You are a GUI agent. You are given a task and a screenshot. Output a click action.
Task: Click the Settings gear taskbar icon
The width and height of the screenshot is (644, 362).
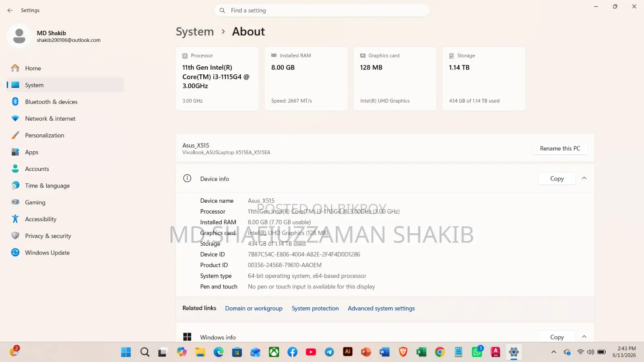(x=514, y=352)
